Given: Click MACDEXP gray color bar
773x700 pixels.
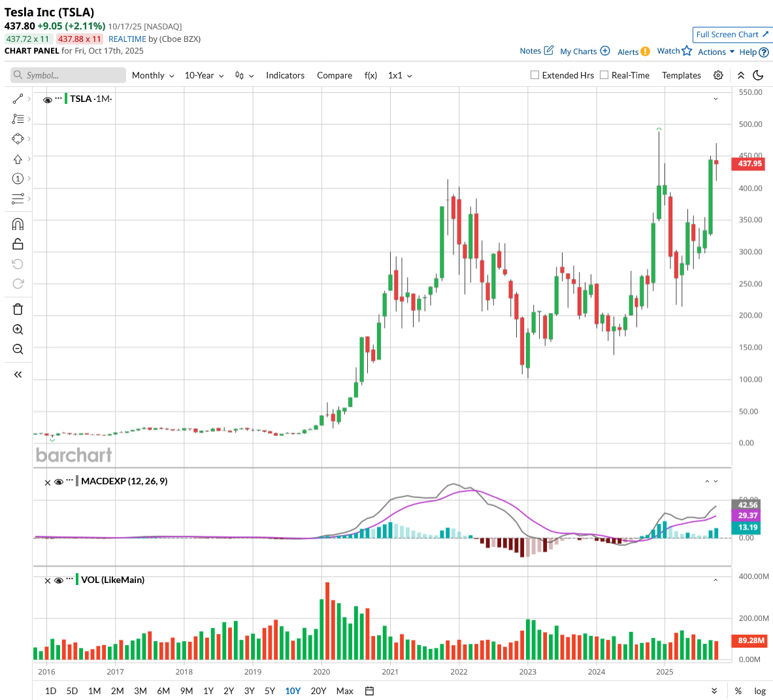Looking at the screenshot, I should coord(77,481).
